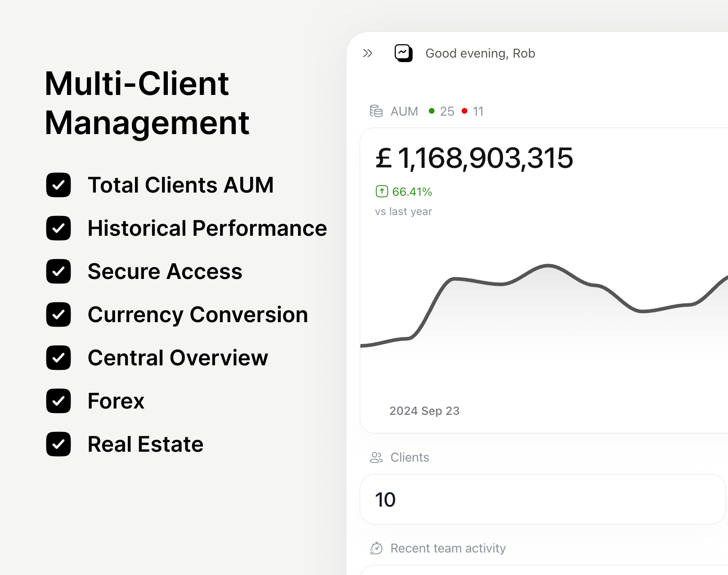Toggle the Forex checkbox
Viewport: 728px width, 575px height.
point(58,401)
